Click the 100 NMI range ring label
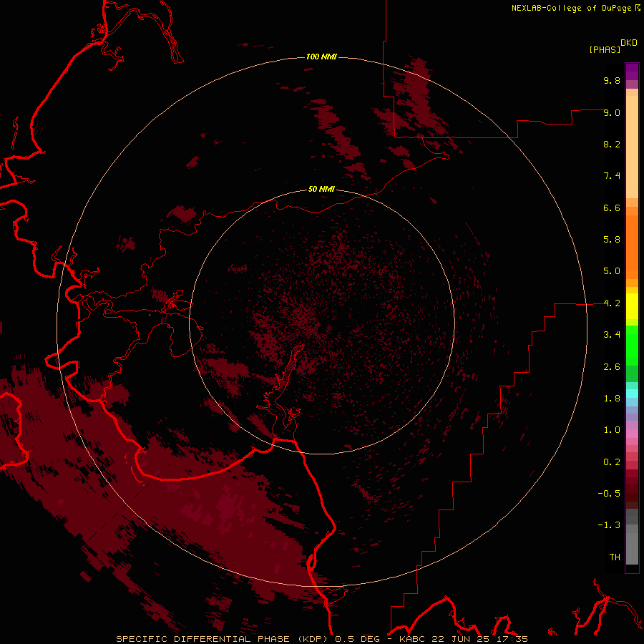Screen dimensions: 644x644 point(321,57)
